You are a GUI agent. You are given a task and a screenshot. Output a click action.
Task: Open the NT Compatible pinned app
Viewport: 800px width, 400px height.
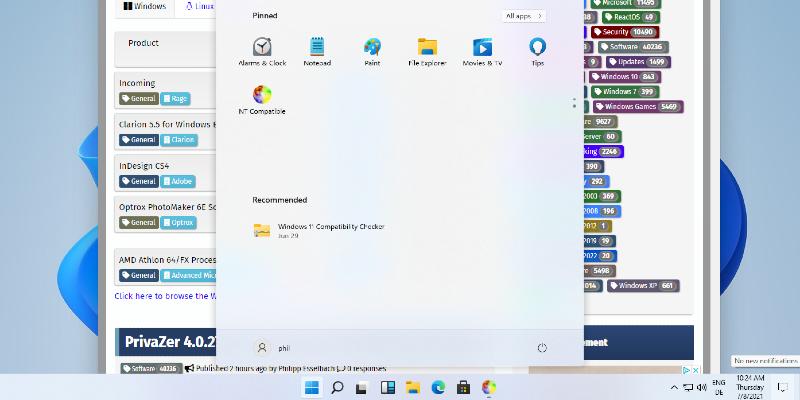[262, 96]
